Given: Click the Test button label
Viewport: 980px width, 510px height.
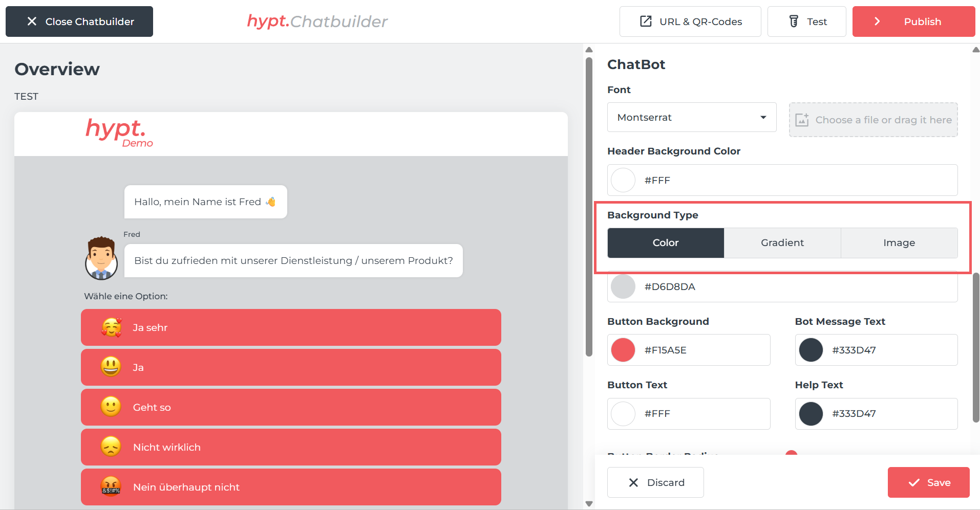Looking at the screenshot, I should click(817, 21).
